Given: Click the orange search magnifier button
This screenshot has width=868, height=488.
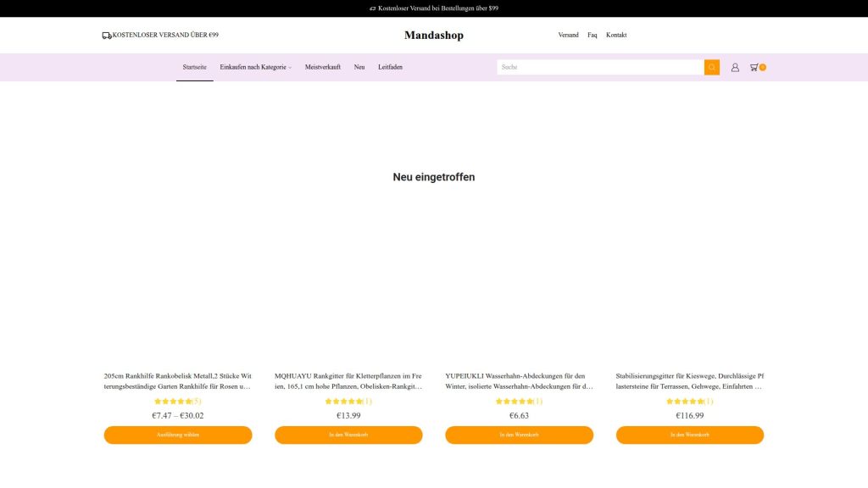Looking at the screenshot, I should (711, 67).
